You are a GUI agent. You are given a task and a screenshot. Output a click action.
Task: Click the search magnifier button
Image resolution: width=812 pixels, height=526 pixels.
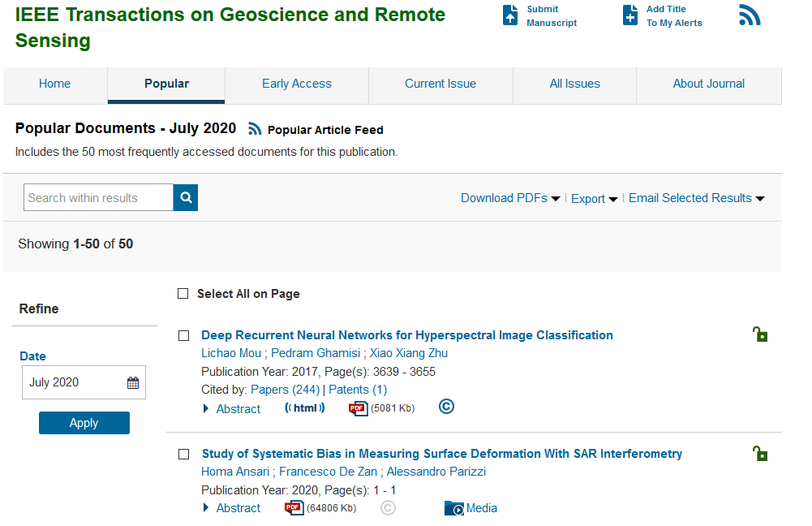[x=186, y=197]
